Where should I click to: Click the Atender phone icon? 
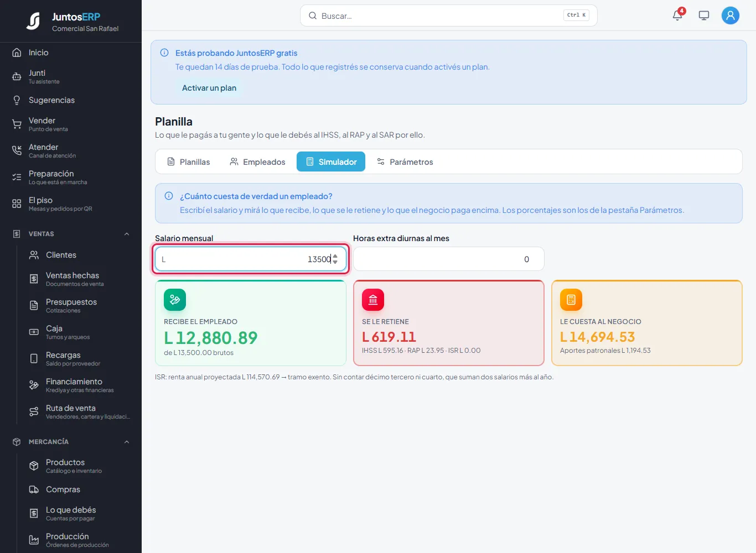17,151
